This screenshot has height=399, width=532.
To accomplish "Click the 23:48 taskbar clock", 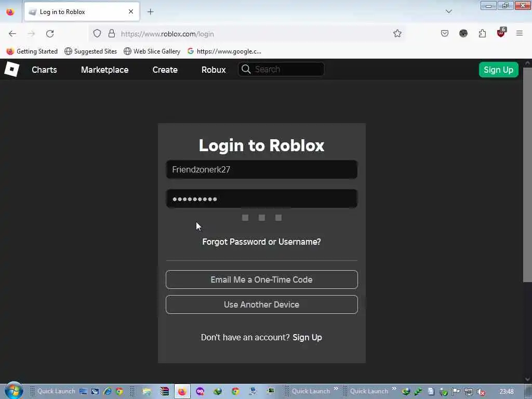I will click(x=507, y=392).
